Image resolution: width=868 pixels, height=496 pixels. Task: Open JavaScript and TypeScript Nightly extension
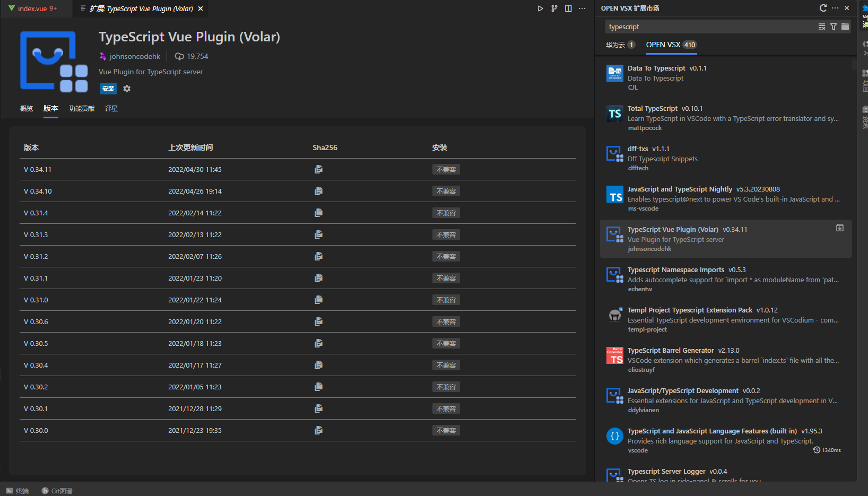click(x=726, y=198)
